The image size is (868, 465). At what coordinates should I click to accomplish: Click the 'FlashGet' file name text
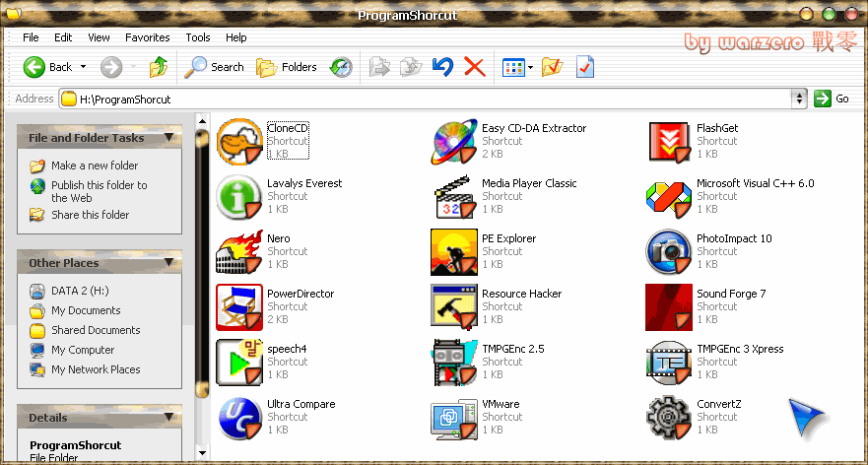point(717,128)
